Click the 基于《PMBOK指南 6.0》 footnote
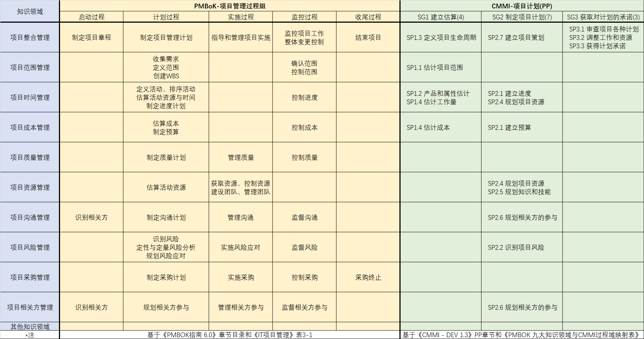Viewport: 644px width, 339px height. click(230, 335)
